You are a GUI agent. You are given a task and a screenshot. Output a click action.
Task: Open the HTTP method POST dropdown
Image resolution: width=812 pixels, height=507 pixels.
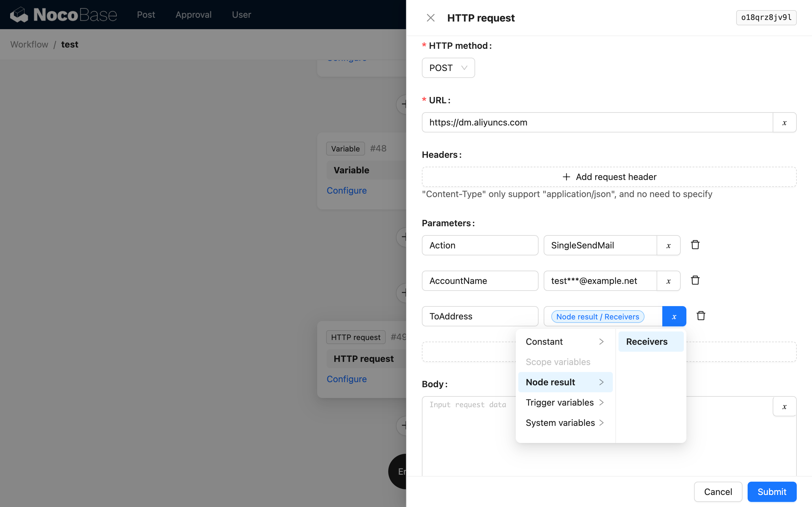point(448,68)
